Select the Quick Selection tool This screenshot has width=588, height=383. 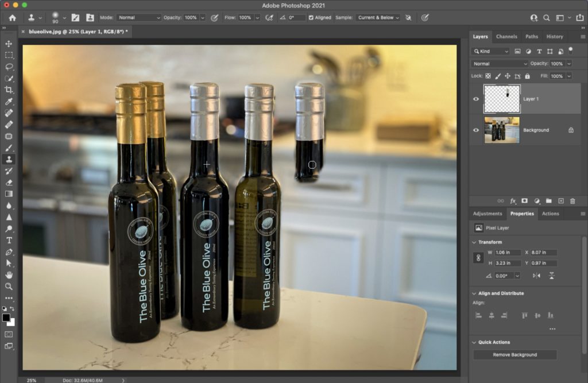[x=9, y=79]
